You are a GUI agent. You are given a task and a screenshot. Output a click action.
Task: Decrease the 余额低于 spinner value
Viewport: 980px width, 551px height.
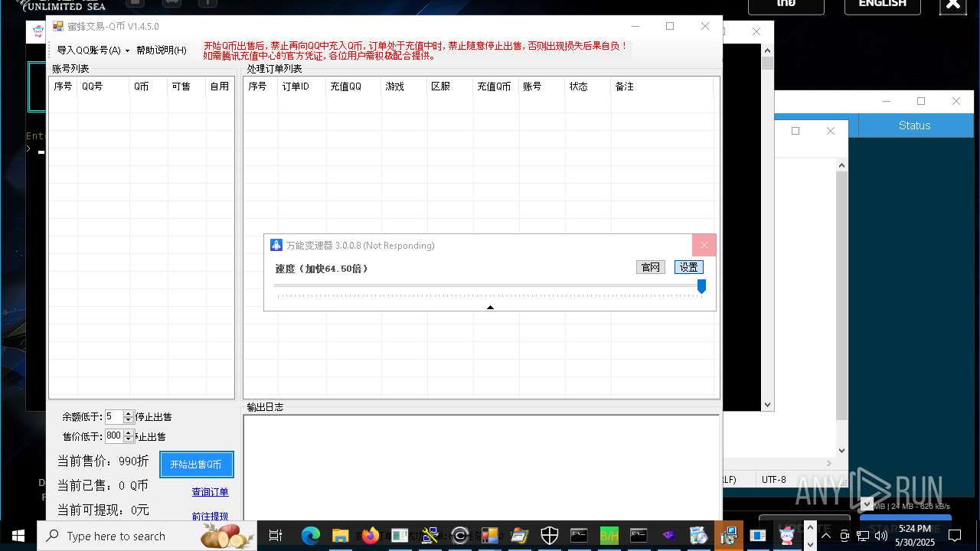[129, 420]
